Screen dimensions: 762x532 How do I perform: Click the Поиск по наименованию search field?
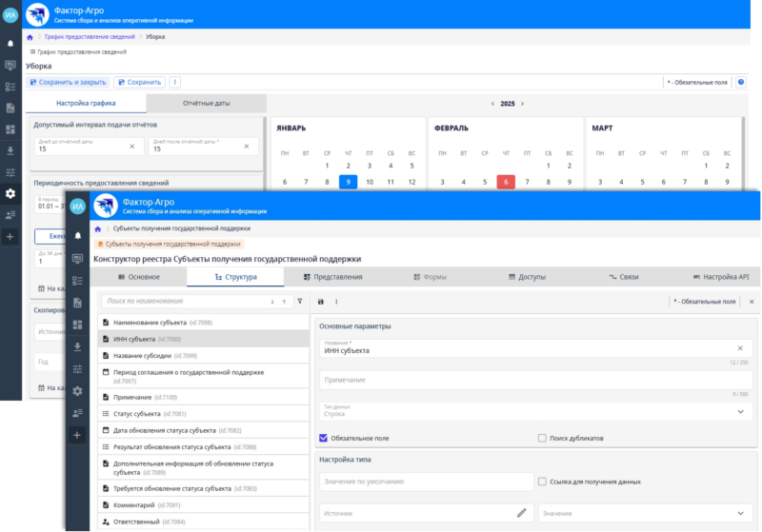tap(181, 302)
